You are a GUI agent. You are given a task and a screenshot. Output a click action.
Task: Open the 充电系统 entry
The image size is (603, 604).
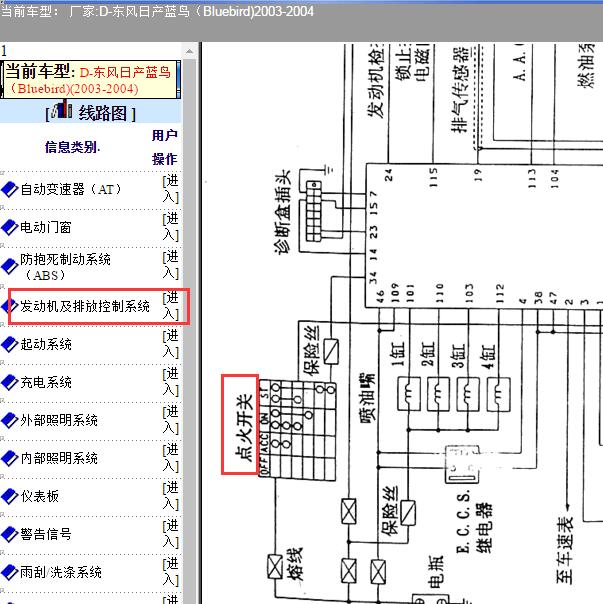point(46,382)
